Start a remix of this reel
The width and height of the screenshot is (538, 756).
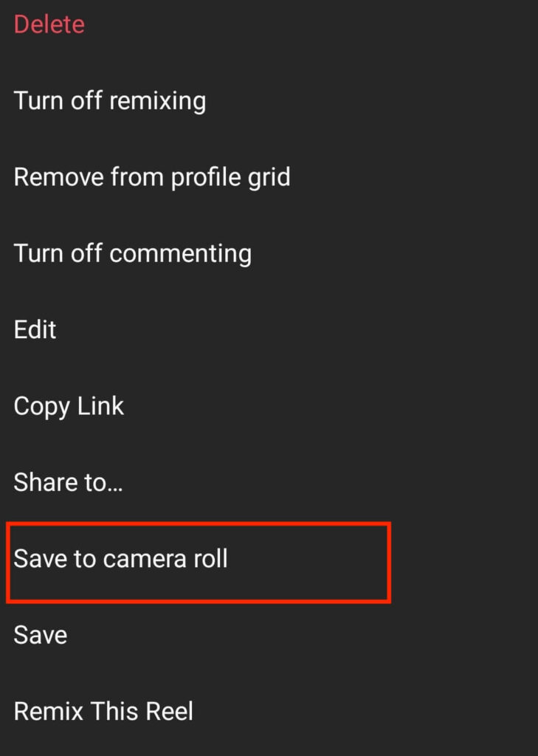point(103,711)
